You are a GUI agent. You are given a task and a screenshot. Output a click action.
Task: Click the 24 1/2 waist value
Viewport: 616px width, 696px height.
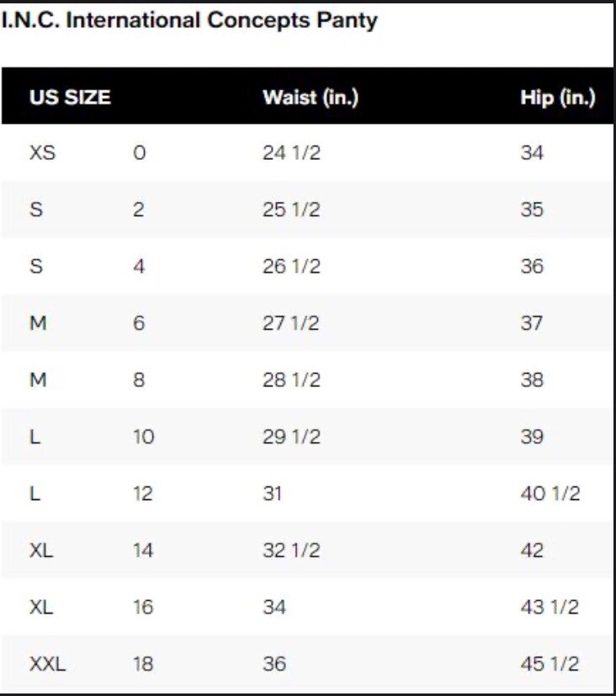291,153
